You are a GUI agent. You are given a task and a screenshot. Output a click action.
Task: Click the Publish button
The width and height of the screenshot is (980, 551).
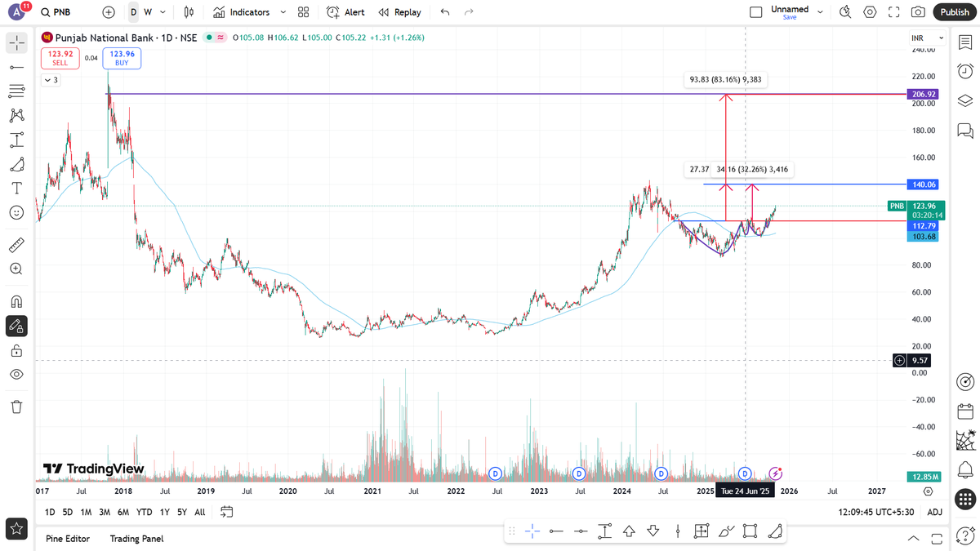[x=955, y=12]
